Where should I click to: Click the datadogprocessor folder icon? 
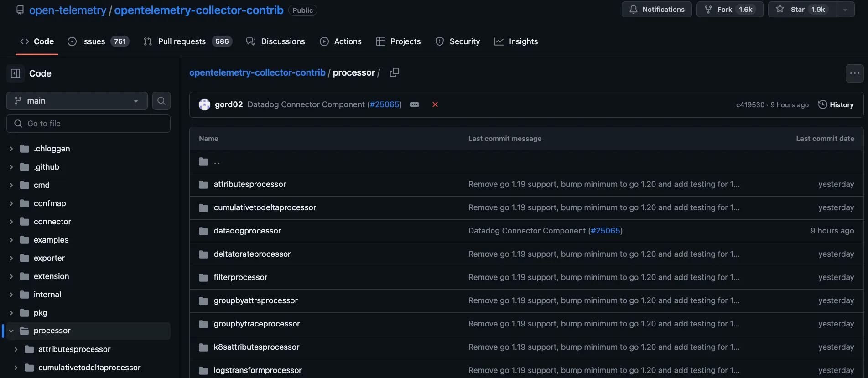tap(203, 231)
